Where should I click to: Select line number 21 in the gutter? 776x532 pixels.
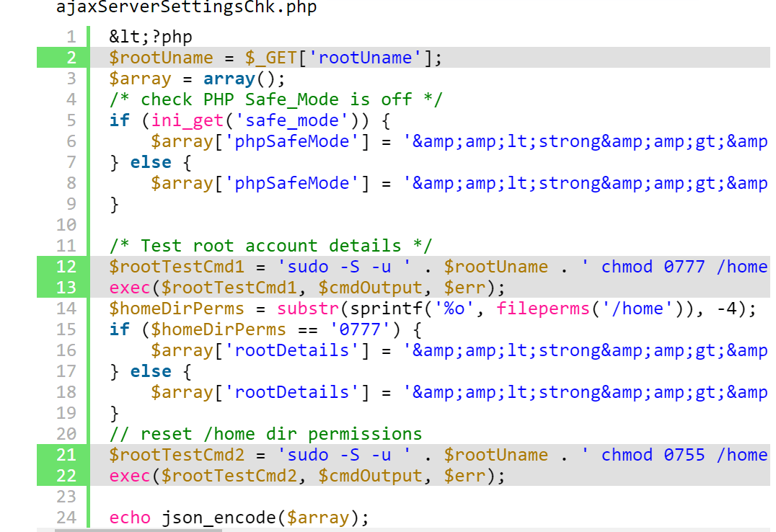coord(66,455)
